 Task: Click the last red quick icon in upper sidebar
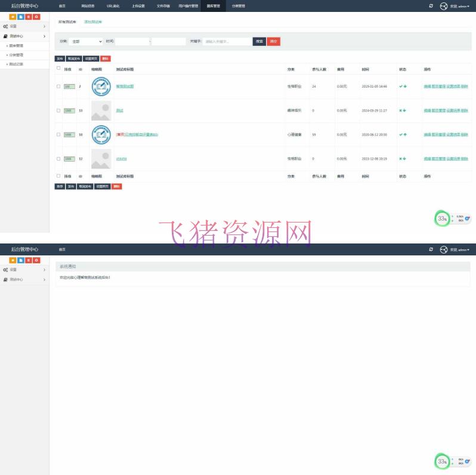coord(36,17)
